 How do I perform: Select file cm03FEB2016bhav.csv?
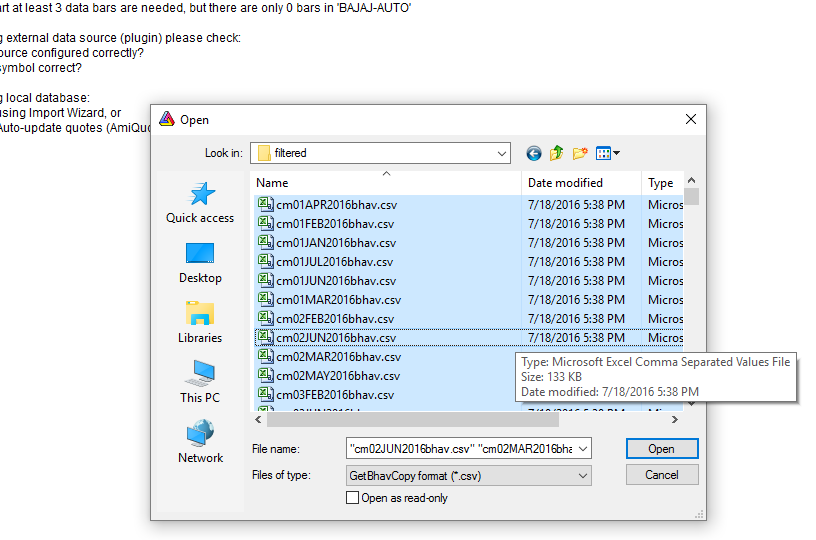point(335,395)
